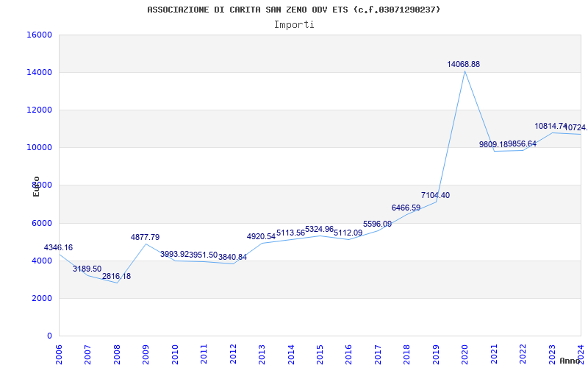Click the Importi subtitle
Viewport: 588px width, 368px height.
point(294,25)
